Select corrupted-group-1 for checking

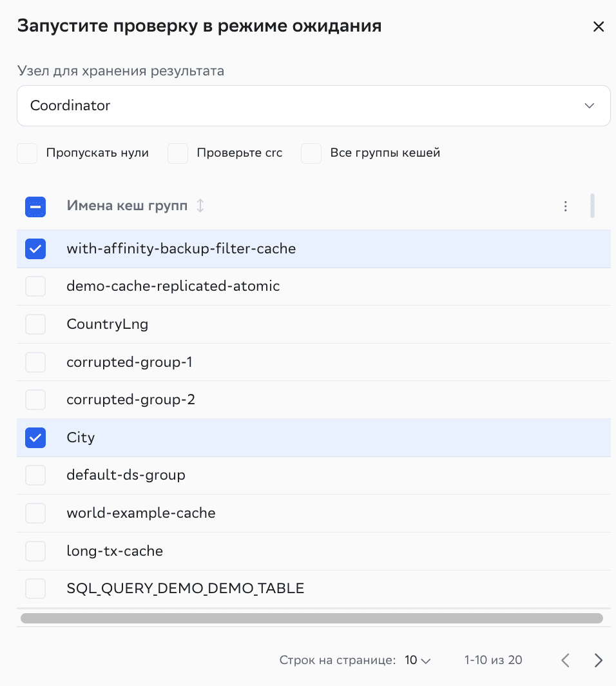coord(35,362)
